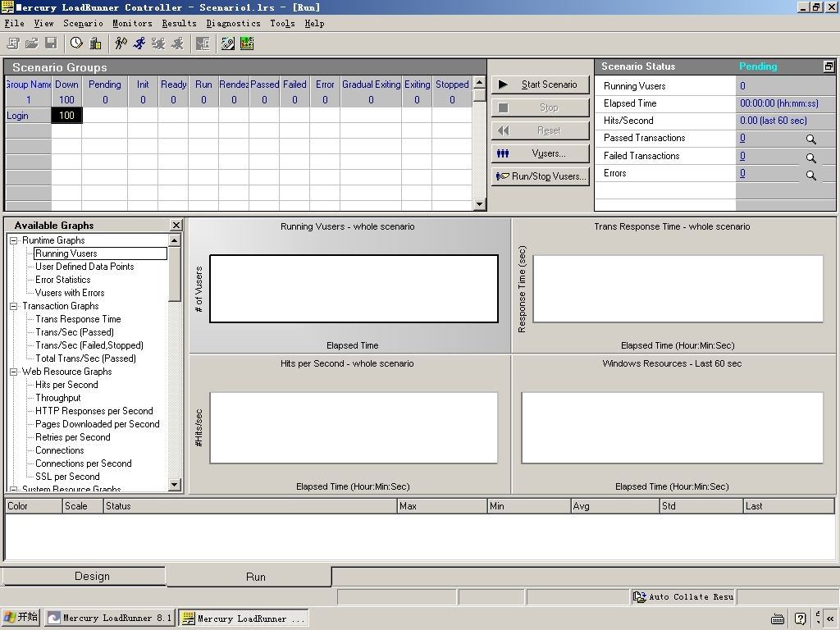Open the Help menu
Screen dimensions: 840x630
click(x=314, y=23)
